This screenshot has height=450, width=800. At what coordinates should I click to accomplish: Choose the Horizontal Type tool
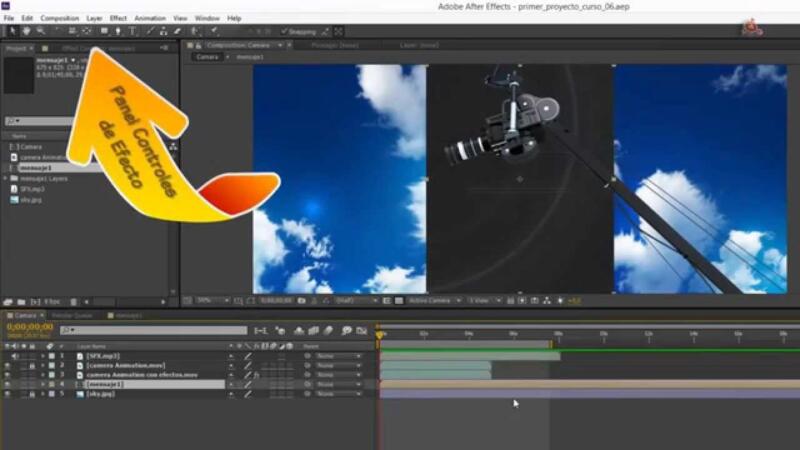click(x=133, y=31)
